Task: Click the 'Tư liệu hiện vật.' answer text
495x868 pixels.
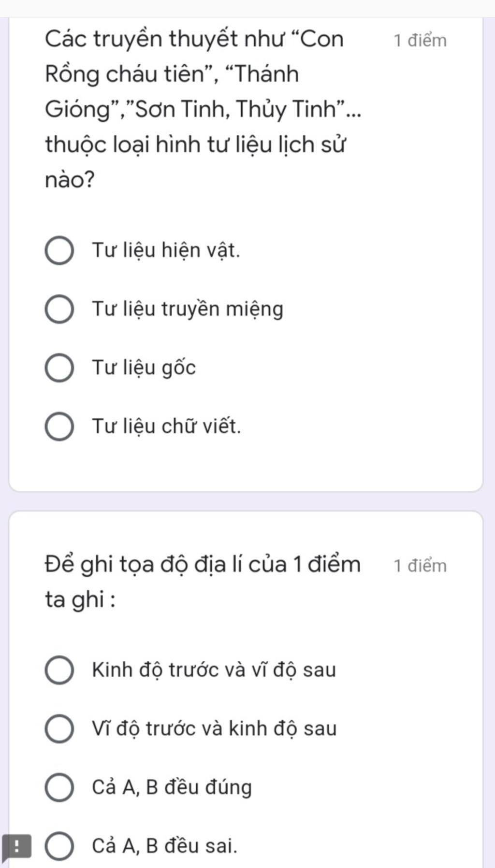Action: [x=166, y=251]
